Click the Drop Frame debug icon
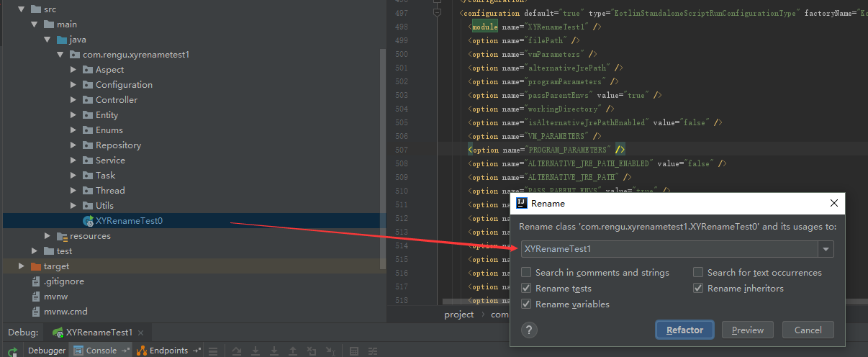 pos(313,351)
